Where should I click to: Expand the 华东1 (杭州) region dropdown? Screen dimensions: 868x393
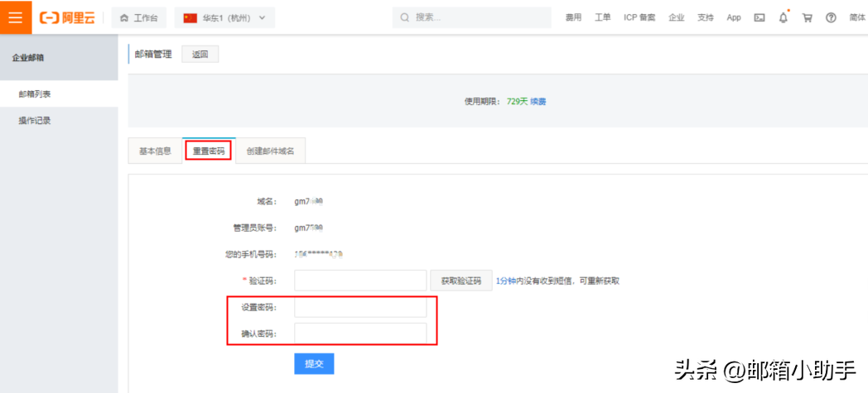(x=224, y=17)
